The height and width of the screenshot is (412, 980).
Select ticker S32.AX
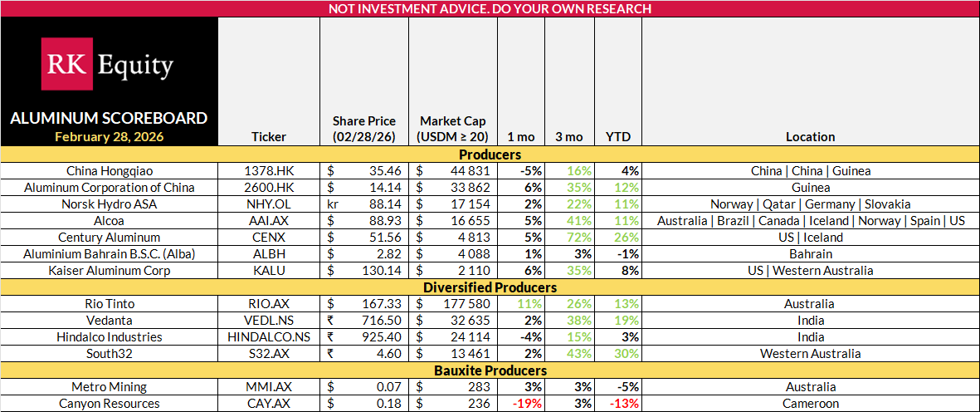coord(269,354)
